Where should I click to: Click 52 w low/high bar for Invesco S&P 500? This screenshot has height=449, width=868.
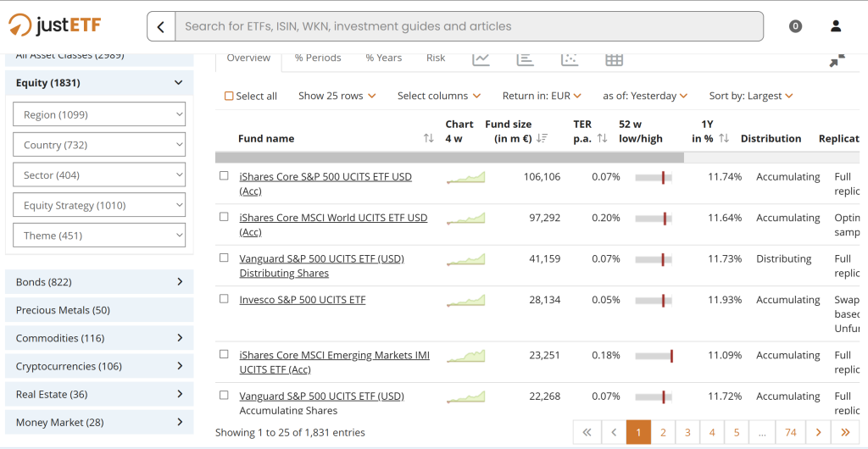click(654, 301)
